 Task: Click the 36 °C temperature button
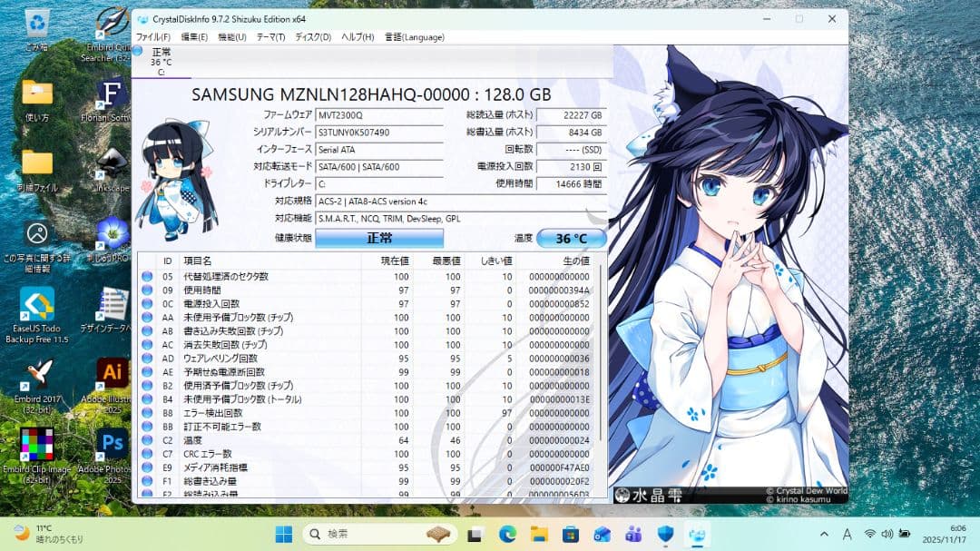[x=571, y=239]
